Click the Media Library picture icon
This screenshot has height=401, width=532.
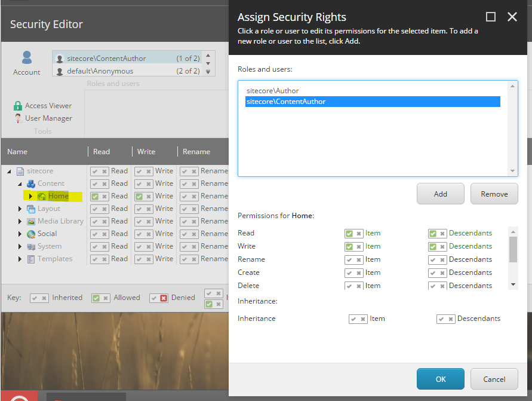(31, 221)
